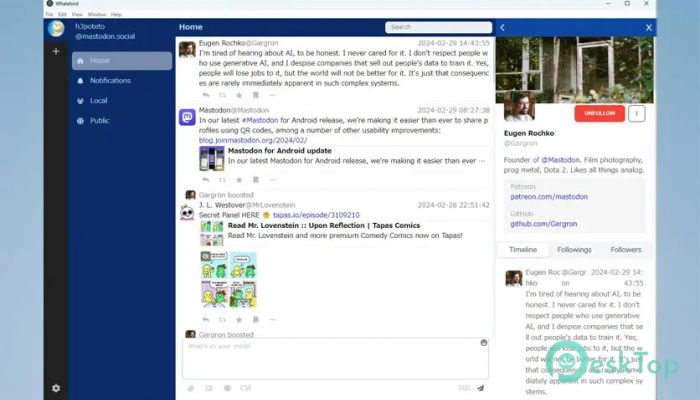Boost J. L. Westover's post
The width and height of the screenshot is (700, 400).
pos(222,320)
